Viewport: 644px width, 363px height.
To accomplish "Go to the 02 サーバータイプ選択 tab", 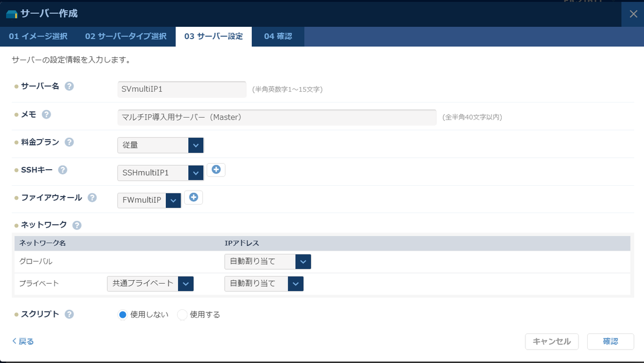I will tap(126, 37).
